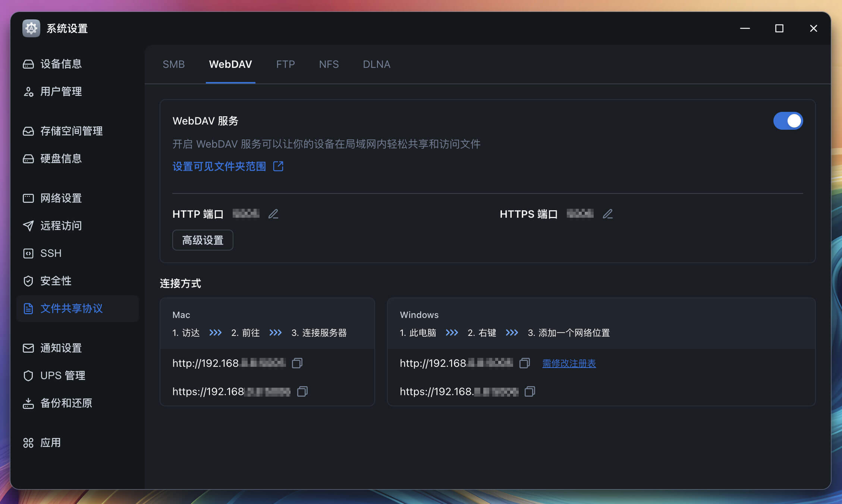Click the external-link icon beside 设置可见文件夹范围
Viewport: 842px width, 504px height.
tap(278, 166)
